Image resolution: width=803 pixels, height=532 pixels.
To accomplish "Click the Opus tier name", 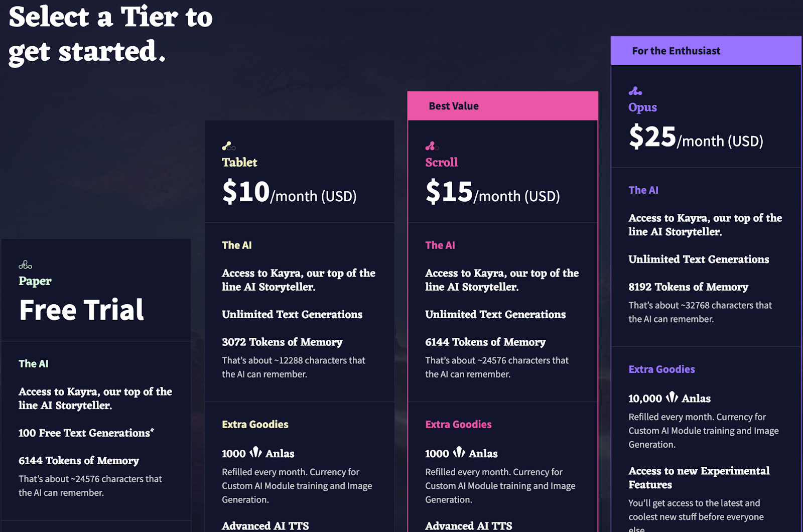I will (x=642, y=107).
